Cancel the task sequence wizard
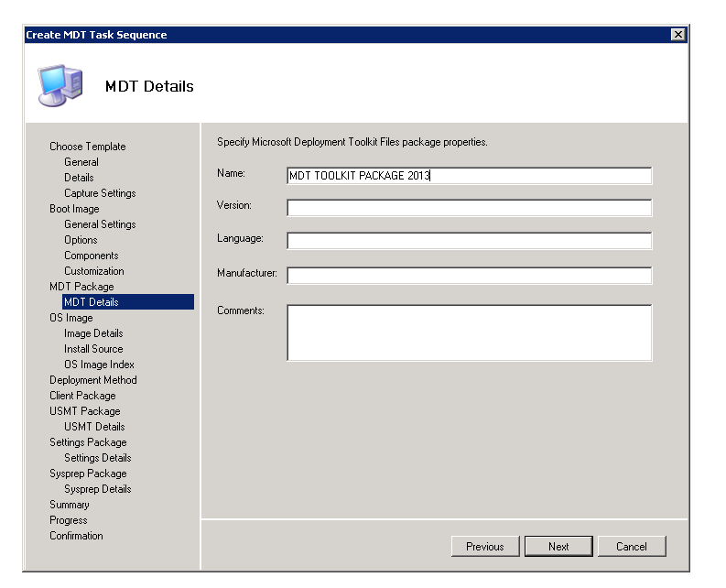This screenshot has width=726, height=588. [631, 547]
